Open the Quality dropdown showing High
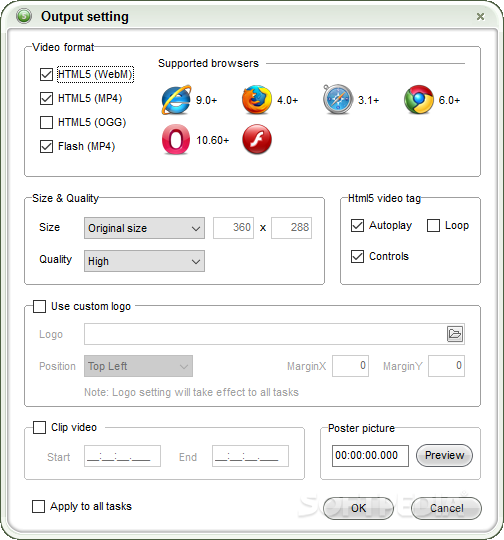504x540 pixels. click(144, 261)
